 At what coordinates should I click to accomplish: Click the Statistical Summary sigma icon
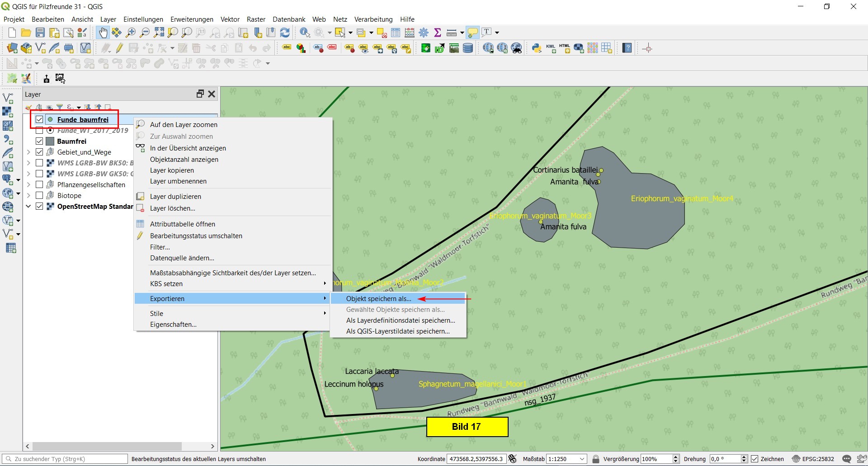(437, 33)
